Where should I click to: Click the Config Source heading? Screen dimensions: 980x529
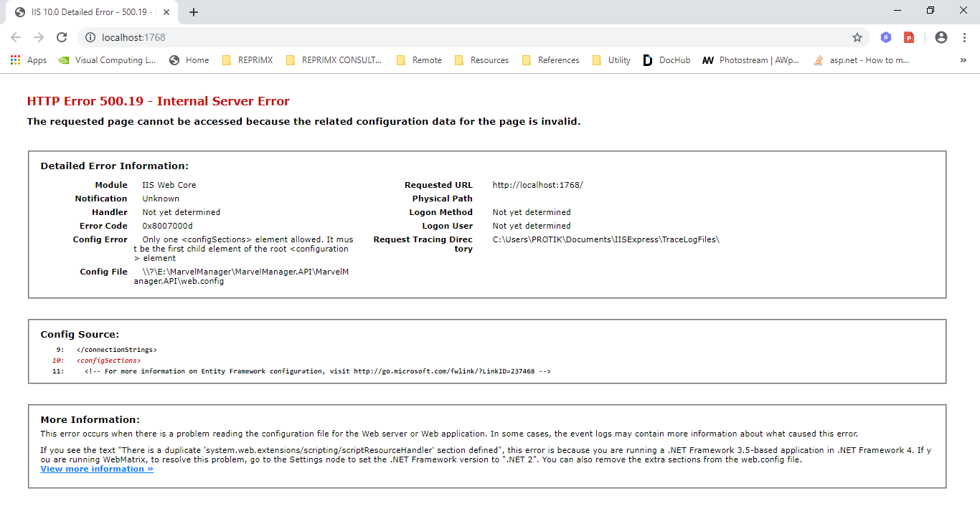tap(80, 334)
